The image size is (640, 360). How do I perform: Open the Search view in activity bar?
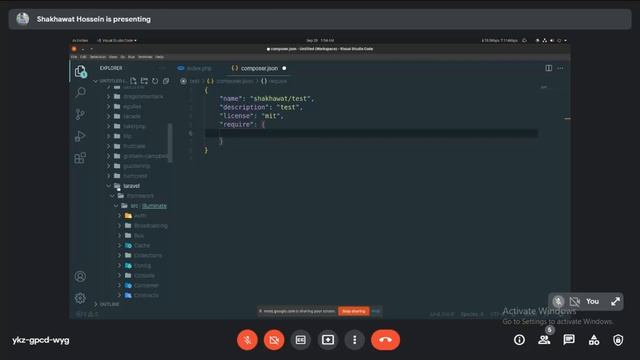tap(80, 92)
